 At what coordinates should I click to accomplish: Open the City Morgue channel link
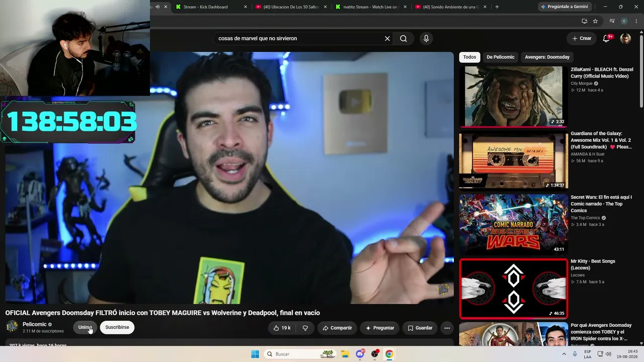point(582,83)
